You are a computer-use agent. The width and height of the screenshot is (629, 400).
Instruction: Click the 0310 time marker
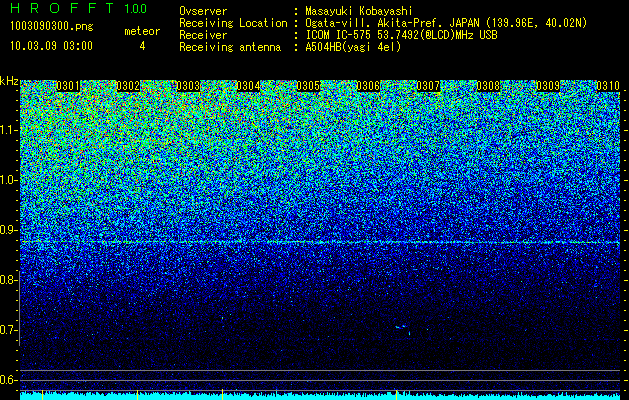point(608,86)
